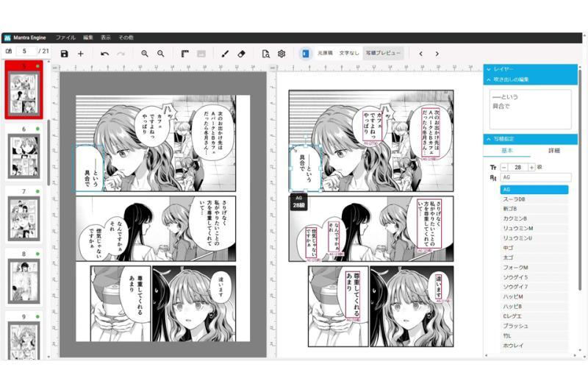Viewport: 588px width, 392px height.
Task: Select the ブラッシュ font
Action: [x=534, y=326]
